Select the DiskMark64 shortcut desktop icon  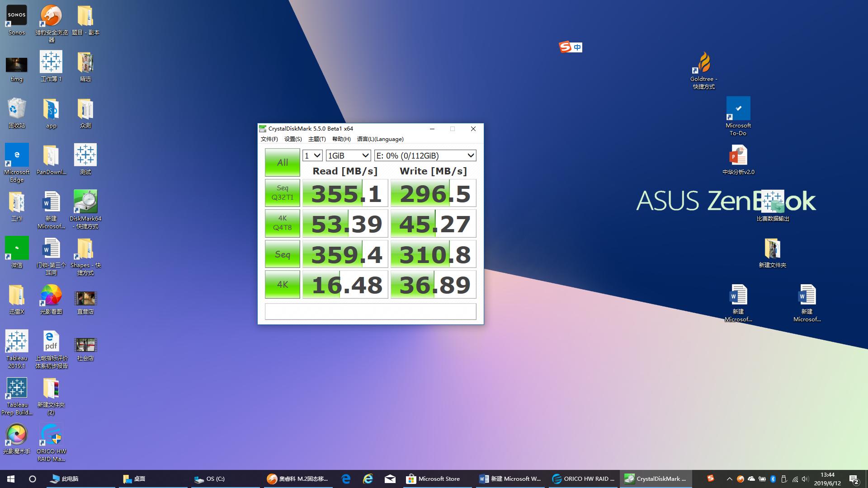[85, 202]
